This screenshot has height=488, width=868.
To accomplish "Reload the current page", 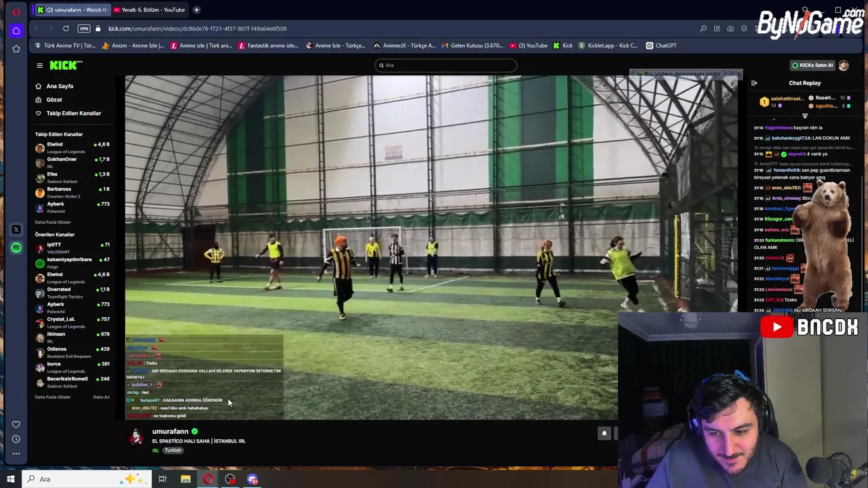I will [66, 28].
